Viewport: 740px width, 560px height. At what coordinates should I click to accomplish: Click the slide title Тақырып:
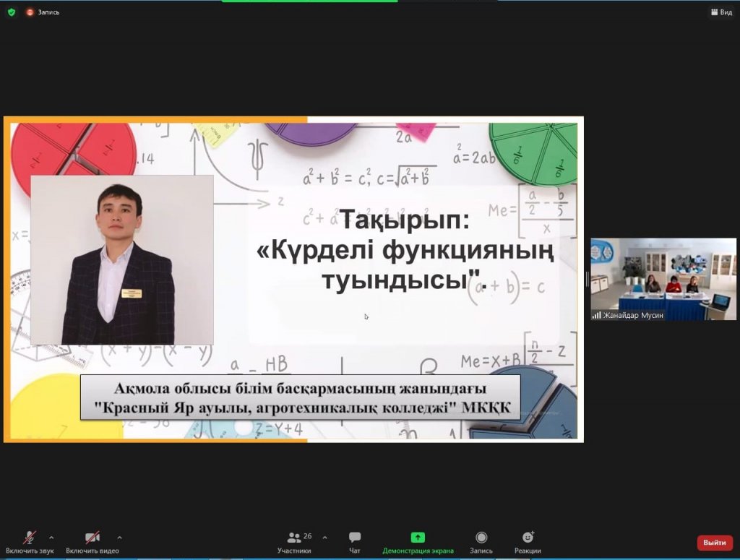click(x=405, y=220)
